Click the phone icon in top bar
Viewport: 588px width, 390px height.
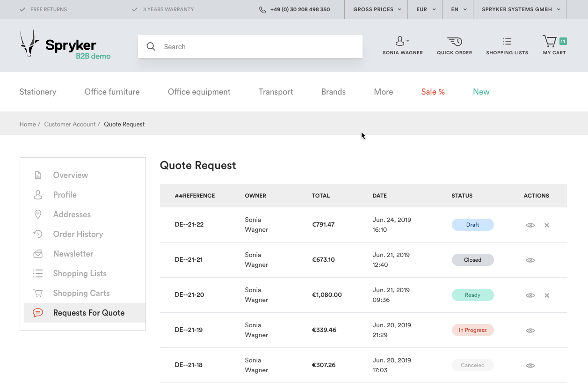[262, 9]
